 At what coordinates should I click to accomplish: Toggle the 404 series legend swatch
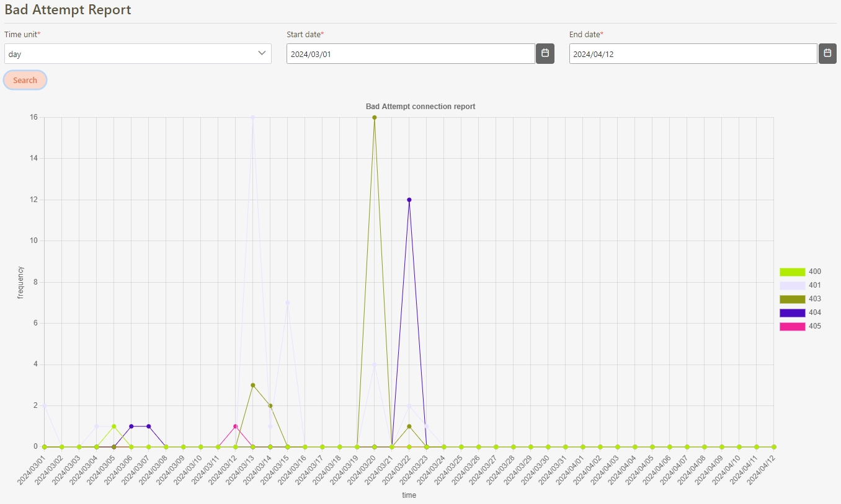[x=792, y=312]
